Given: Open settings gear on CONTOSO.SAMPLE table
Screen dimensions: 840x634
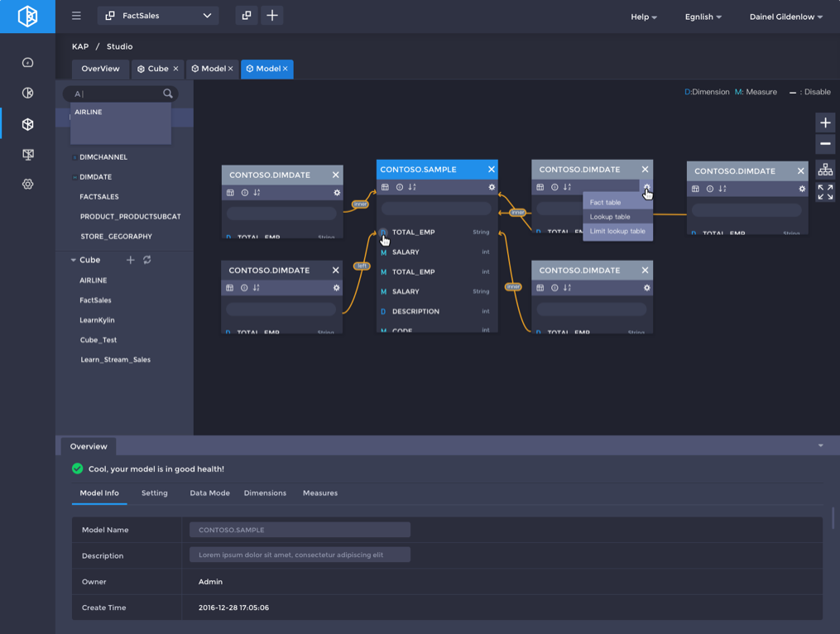Looking at the screenshot, I should tap(492, 187).
